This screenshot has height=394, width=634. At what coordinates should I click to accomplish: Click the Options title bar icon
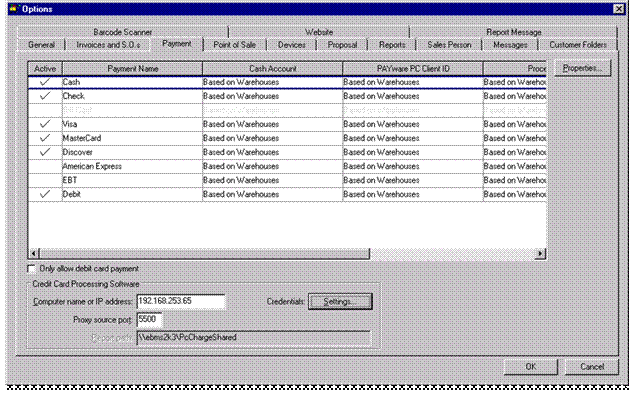click(x=14, y=8)
